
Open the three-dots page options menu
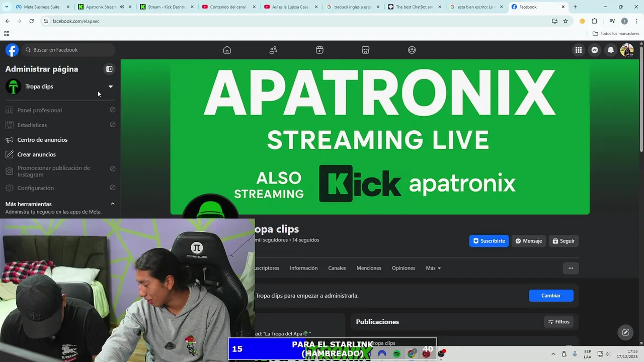coord(571,268)
